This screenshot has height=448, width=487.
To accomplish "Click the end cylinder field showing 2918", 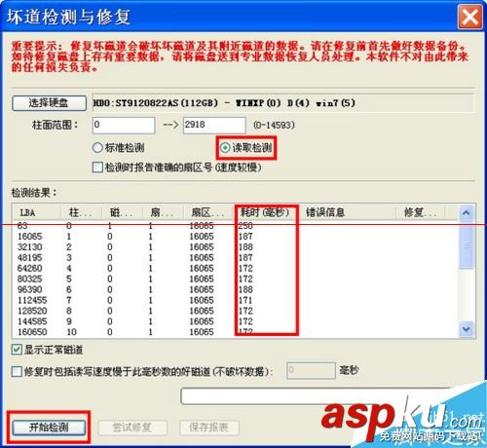I will coord(214,126).
